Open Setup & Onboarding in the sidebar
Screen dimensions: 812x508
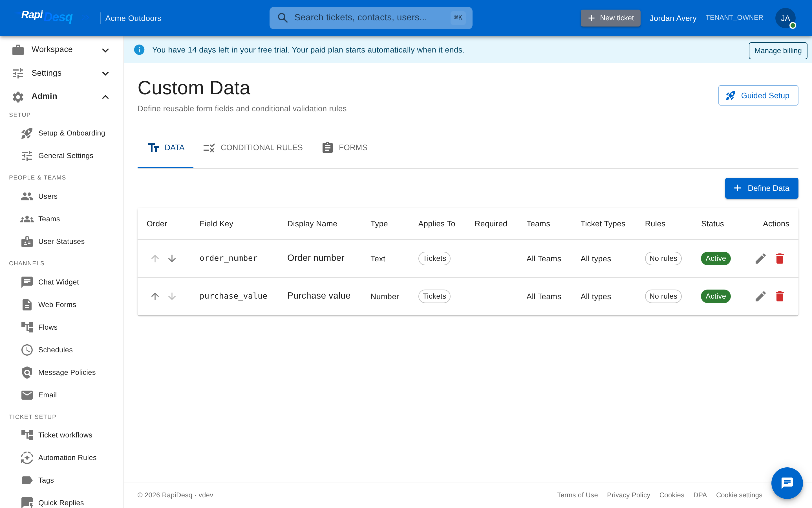(x=62, y=133)
